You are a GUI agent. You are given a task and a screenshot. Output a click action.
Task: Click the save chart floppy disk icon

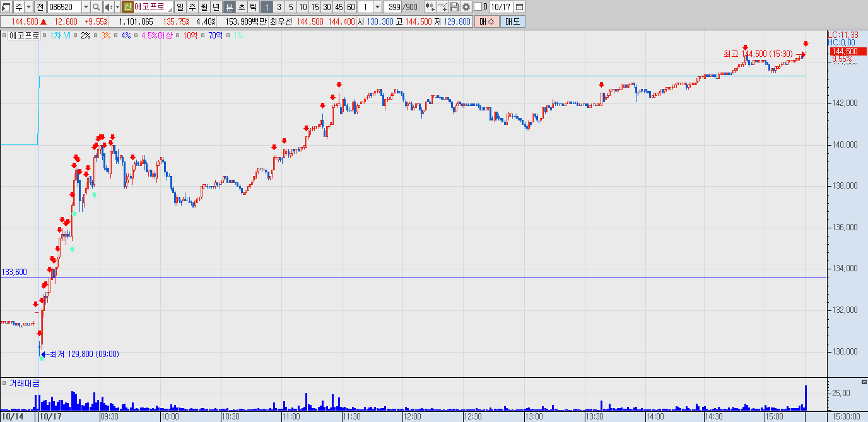(454, 7)
